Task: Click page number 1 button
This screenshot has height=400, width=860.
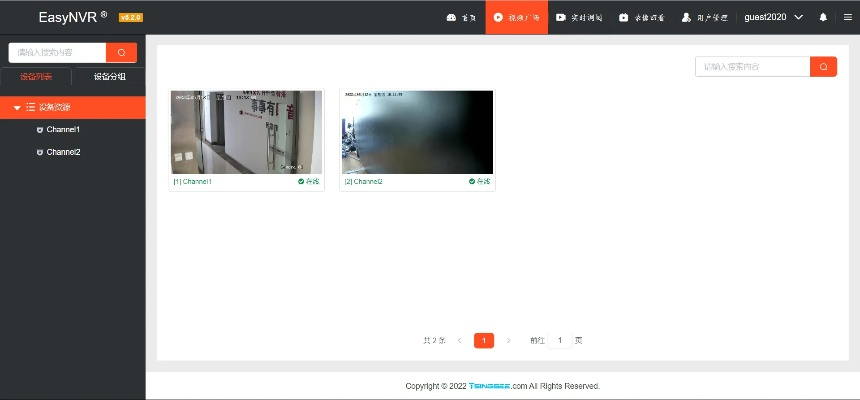Action: pyautogui.click(x=484, y=340)
